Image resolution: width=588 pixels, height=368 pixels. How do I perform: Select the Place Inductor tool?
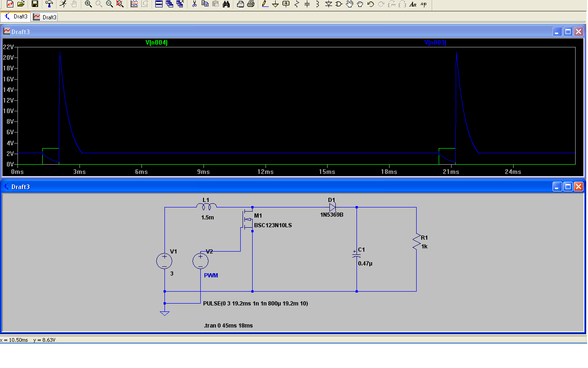[x=317, y=4]
